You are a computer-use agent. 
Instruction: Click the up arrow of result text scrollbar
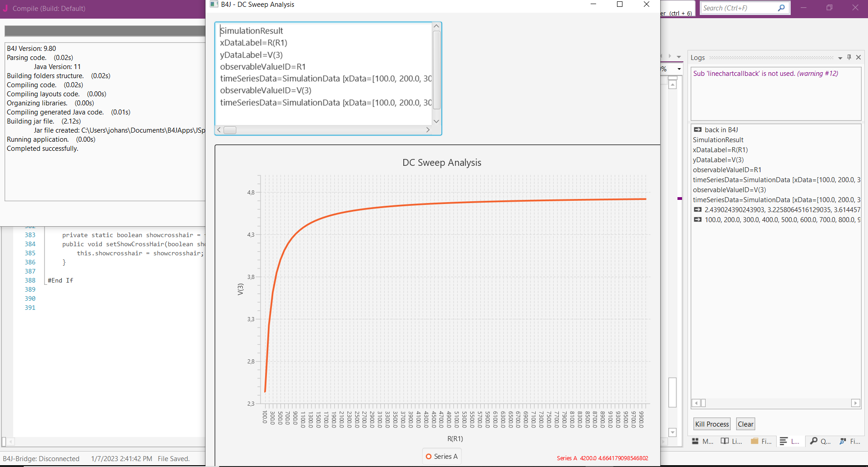pyautogui.click(x=437, y=26)
